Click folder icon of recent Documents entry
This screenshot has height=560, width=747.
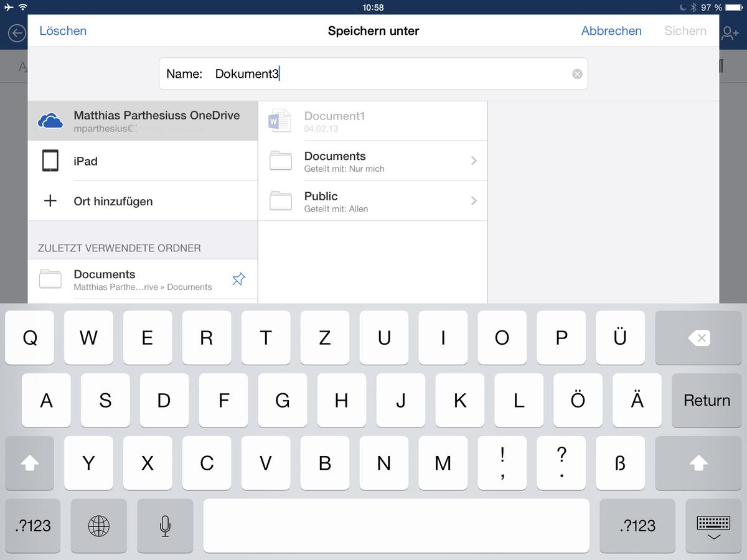pyautogui.click(x=50, y=279)
